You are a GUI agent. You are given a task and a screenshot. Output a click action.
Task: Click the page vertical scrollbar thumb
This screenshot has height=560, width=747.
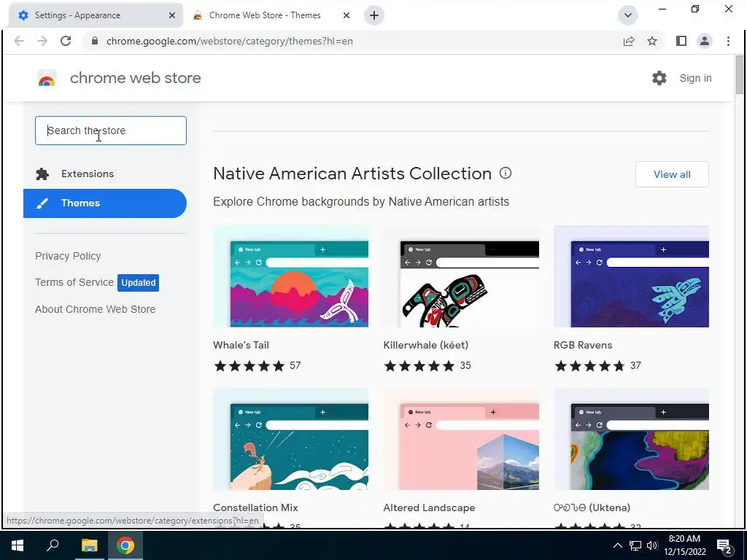(x=740, y=75)
